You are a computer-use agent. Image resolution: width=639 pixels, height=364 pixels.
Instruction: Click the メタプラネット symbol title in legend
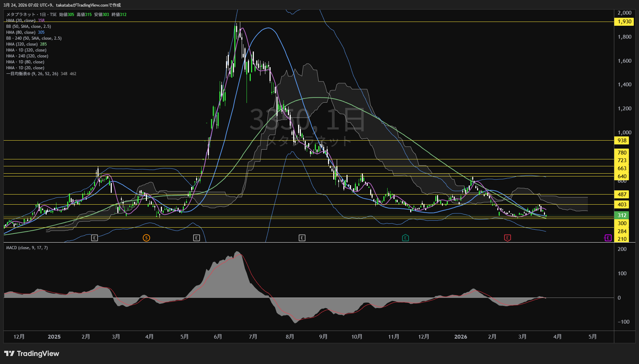(21, 15)
